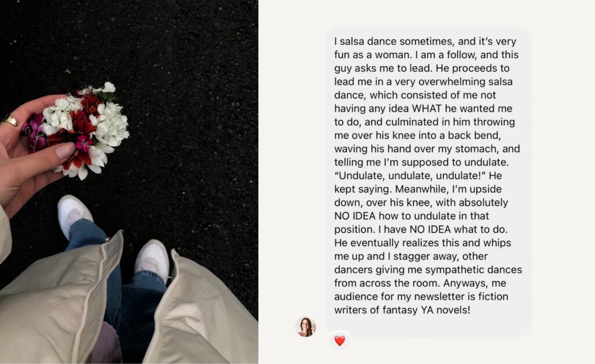
Task: Click the red heart reaction icon
Action: coord(339,341)
